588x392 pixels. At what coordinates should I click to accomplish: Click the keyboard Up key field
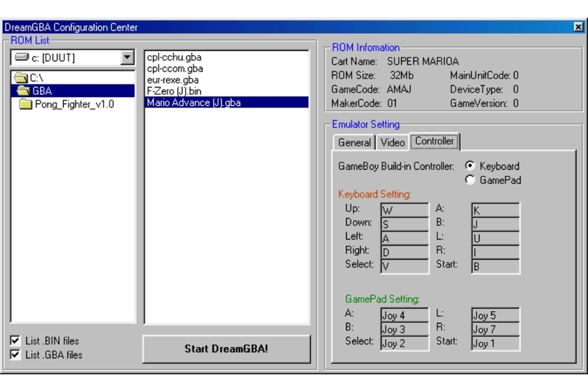click(405, 210)
